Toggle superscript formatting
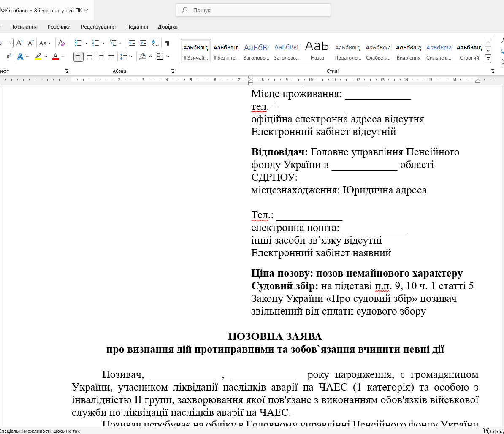504x434 pixels. pyautogui.click(x=8, y=57)
